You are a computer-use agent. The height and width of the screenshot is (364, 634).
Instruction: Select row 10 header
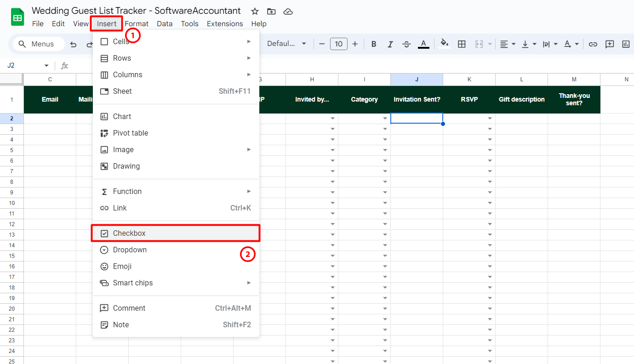[11, 203]
